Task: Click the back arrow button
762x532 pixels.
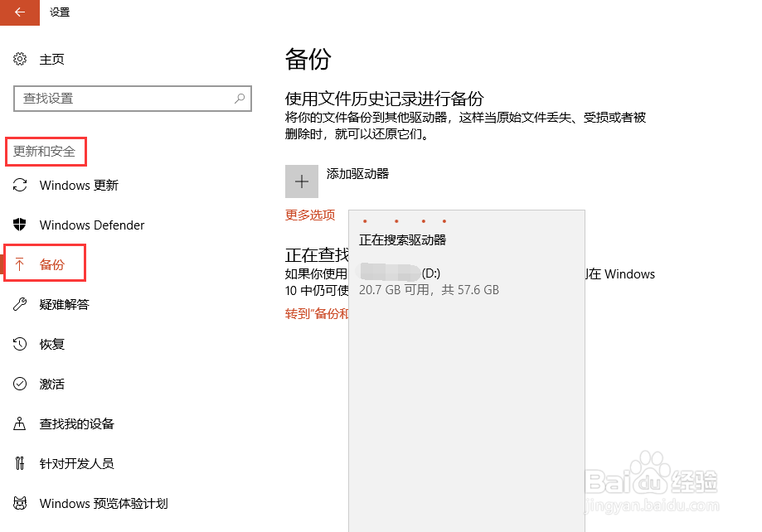Action: (19, 12)
